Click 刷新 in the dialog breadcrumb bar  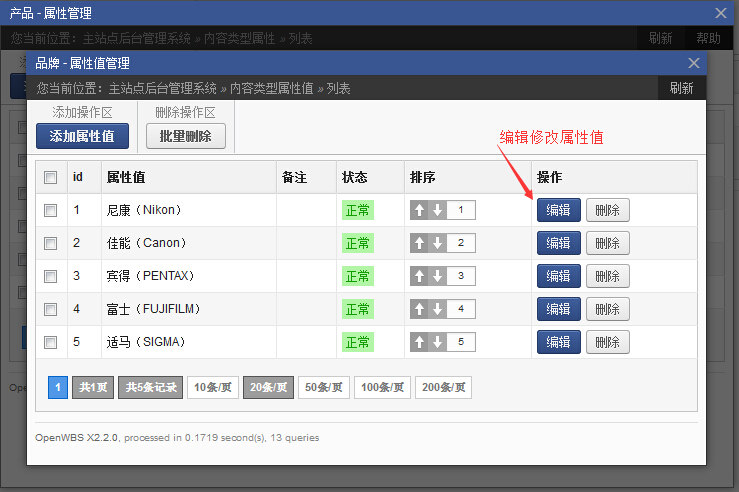coord(681,88)
